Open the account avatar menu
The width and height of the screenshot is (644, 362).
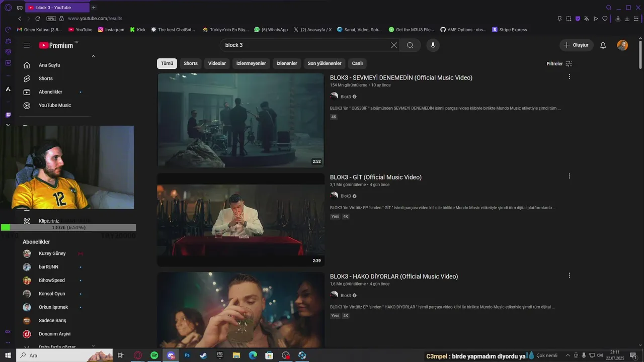(x=622, y=45)
